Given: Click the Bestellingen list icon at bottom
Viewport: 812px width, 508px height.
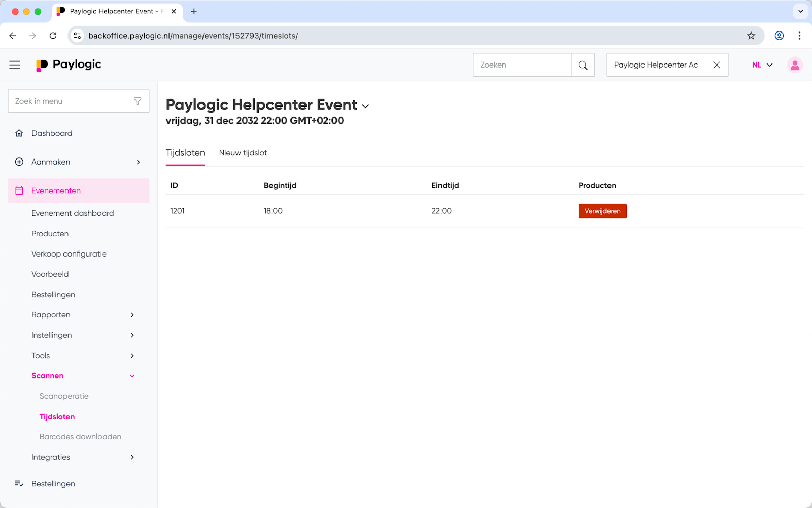Looking at the screenshot, I should tap(19, 483).
